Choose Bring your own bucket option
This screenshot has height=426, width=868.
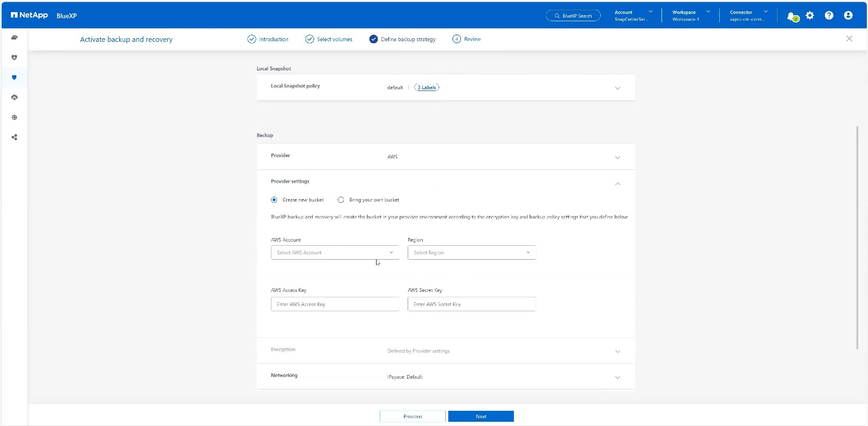click(x=341, y=200)
